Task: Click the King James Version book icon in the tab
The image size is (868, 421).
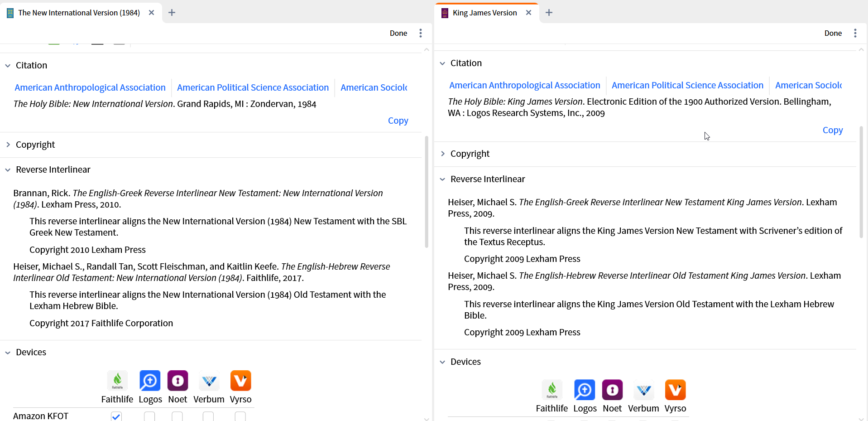Action: (x=445, y=13)
